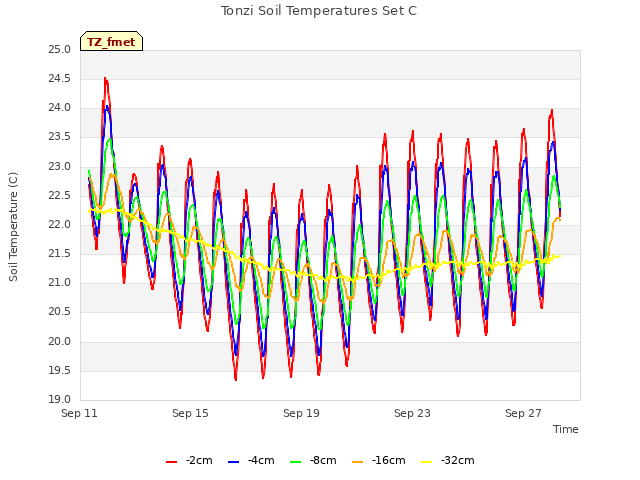
Task: Select the -16cm legend label
Action: point(389,460)
